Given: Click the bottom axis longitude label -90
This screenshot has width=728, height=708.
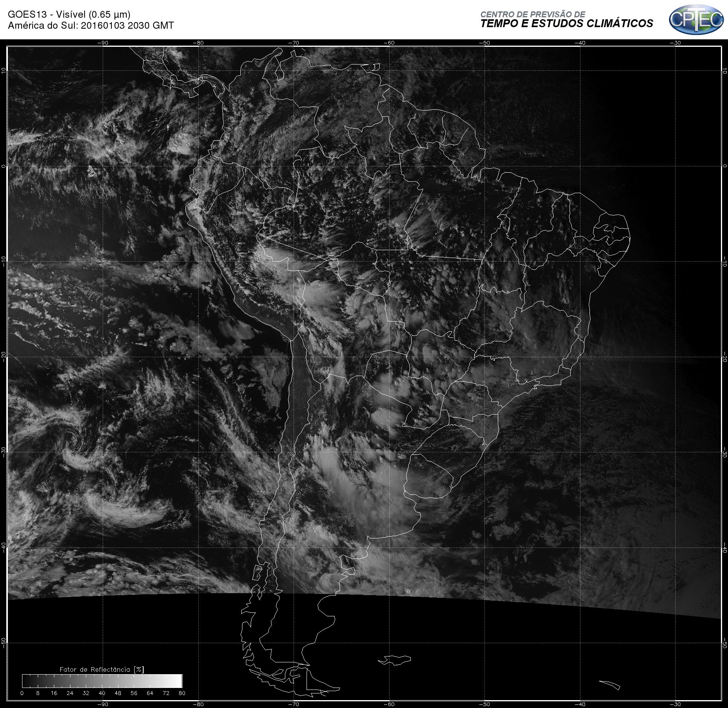Looking at the screenshot, I should tap(102, 704).
